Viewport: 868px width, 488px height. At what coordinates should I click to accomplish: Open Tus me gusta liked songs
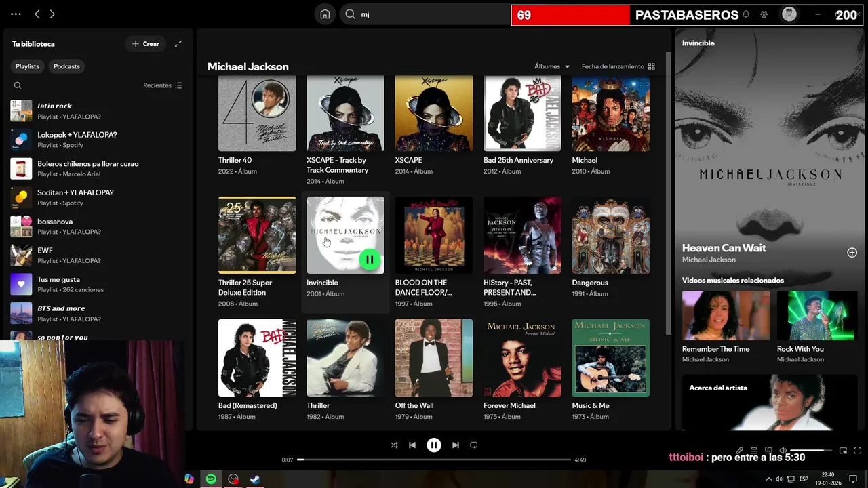pyautogui.click(x=96, y=284)
